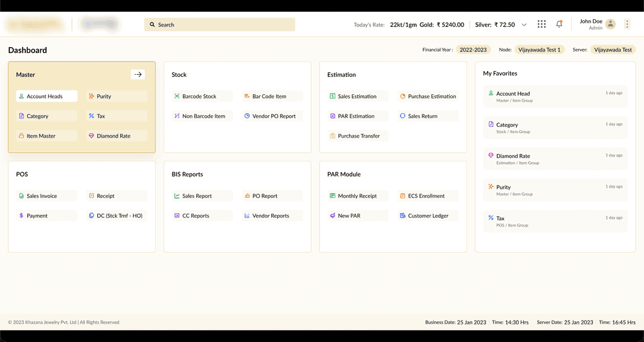
Task: Click the PAR Module card title
Action: point(344,174)
